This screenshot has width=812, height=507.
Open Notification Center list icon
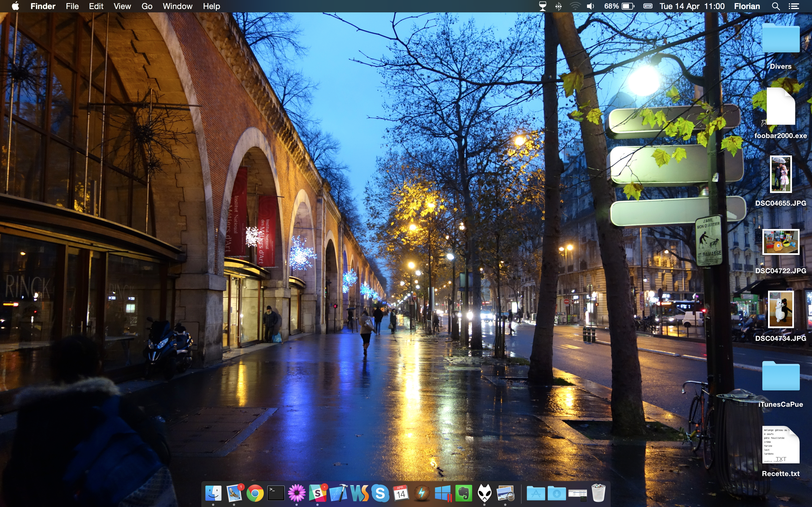pos(794,6)
